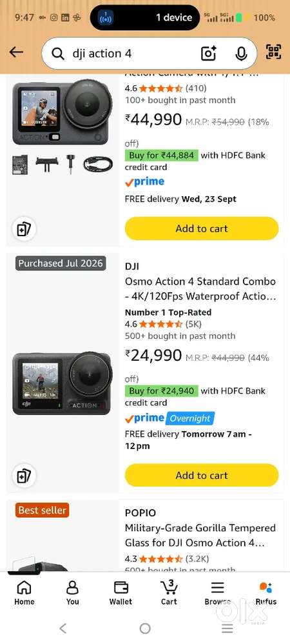Add Osmo Action 4 Standard Combo to cart
The image size is (290, 644).
[x=202, y=475]
